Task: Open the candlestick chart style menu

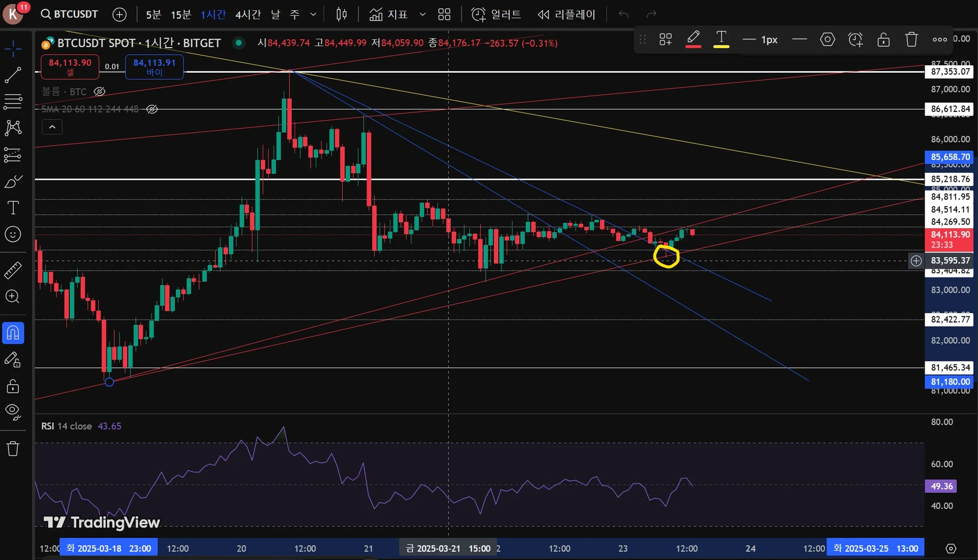Action: pyautogui.click(x=341, y=15)
